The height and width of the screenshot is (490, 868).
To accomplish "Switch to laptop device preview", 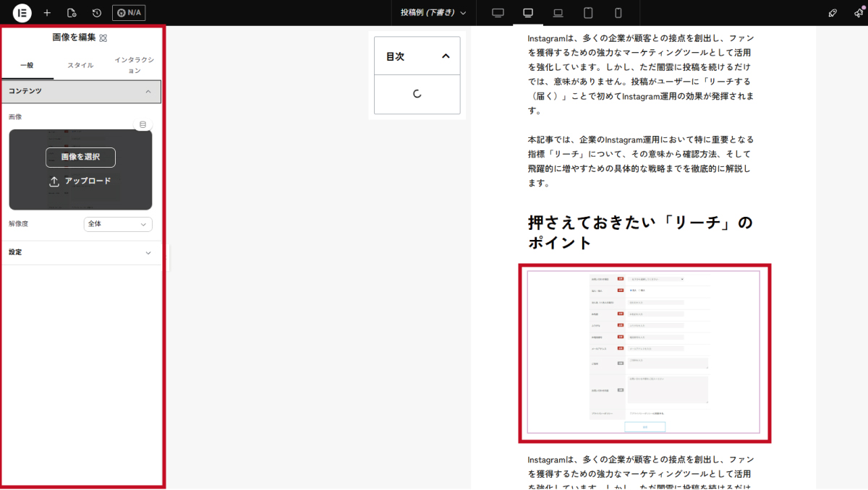I will tap(558, 13).
